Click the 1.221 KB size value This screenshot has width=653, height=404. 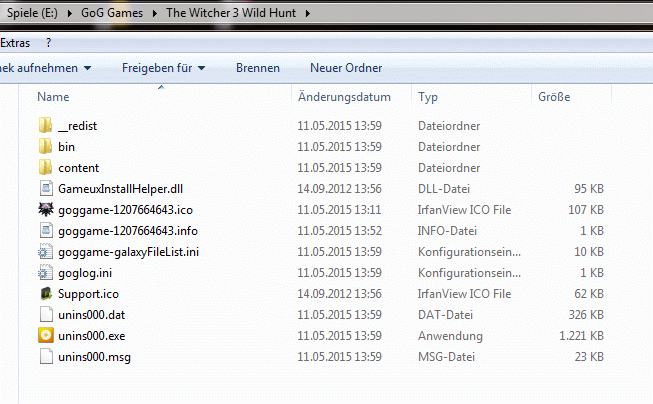coord(581,336)
